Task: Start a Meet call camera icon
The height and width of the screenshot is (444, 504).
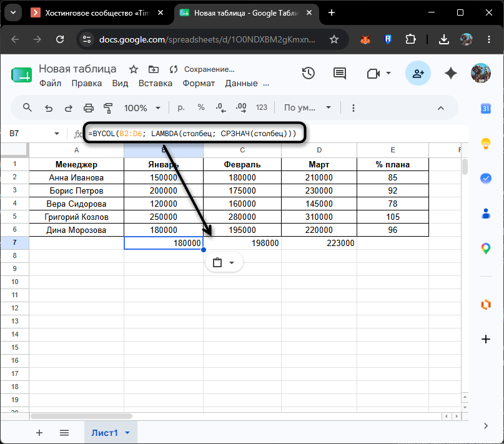Action: point(373,74)
